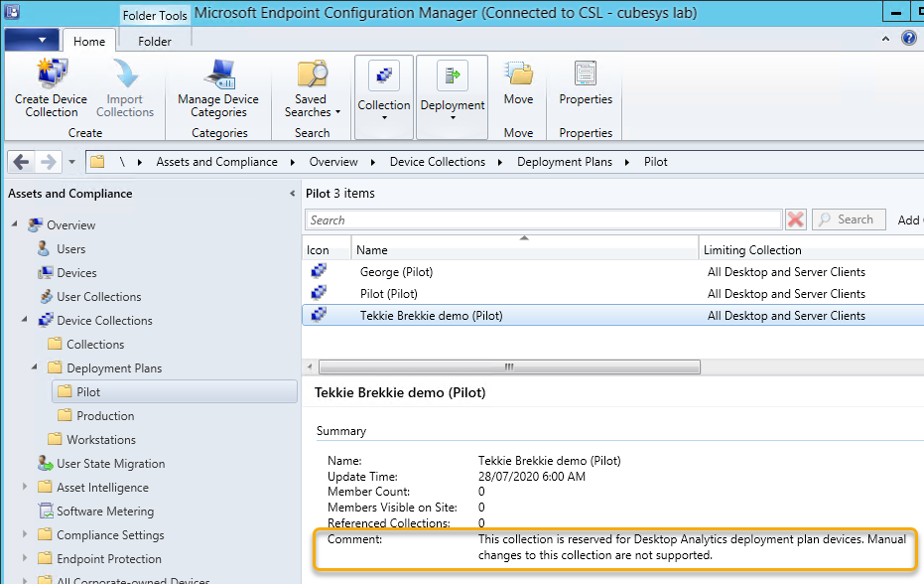Screen dimensions: 924x584
Task: Expand the Asset Intelligence tree node
Action: click(26, 488)
